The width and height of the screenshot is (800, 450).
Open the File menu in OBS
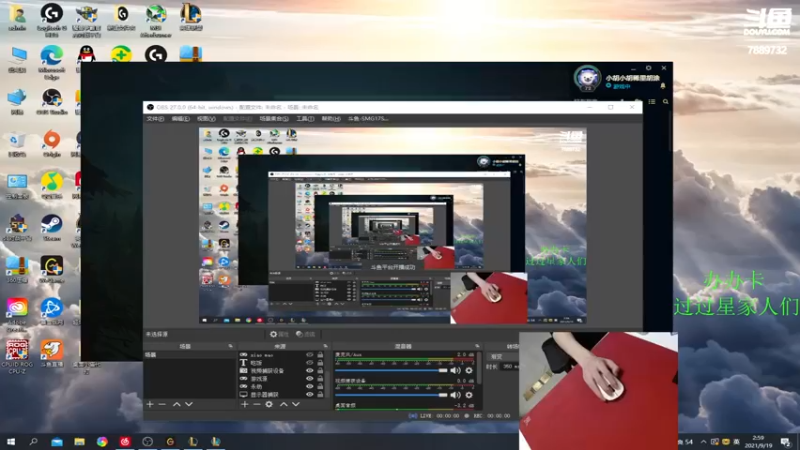(x=155, y=118)
